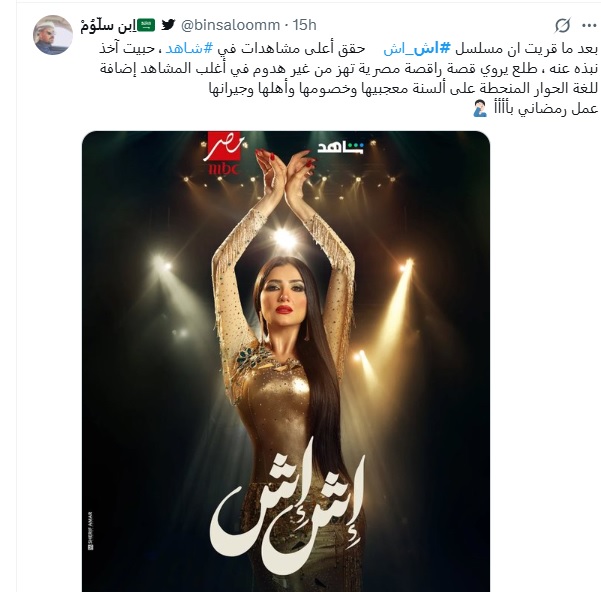Image resolution: width=601 pixels, height=592 pixels.
Task: Click the slashed-circle Grok icon
Action: [563, 25]
